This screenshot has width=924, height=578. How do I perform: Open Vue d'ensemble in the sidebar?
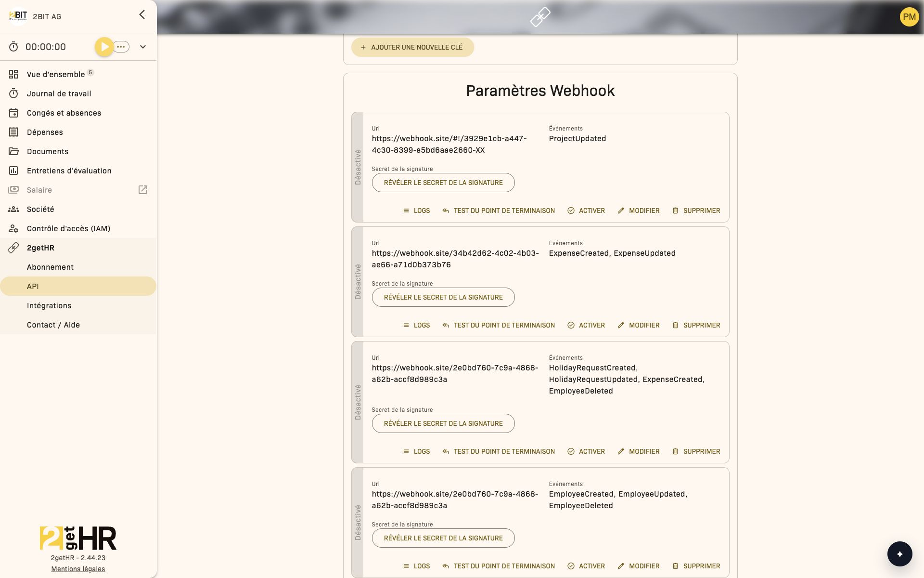point(78,74)
